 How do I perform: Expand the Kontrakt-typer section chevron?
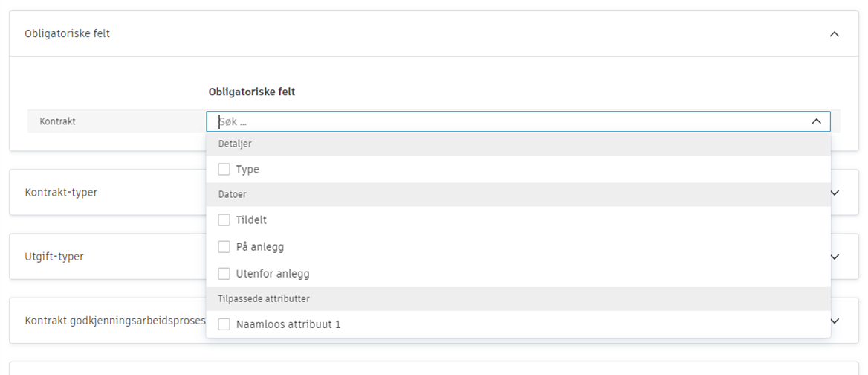coord(835,193)
